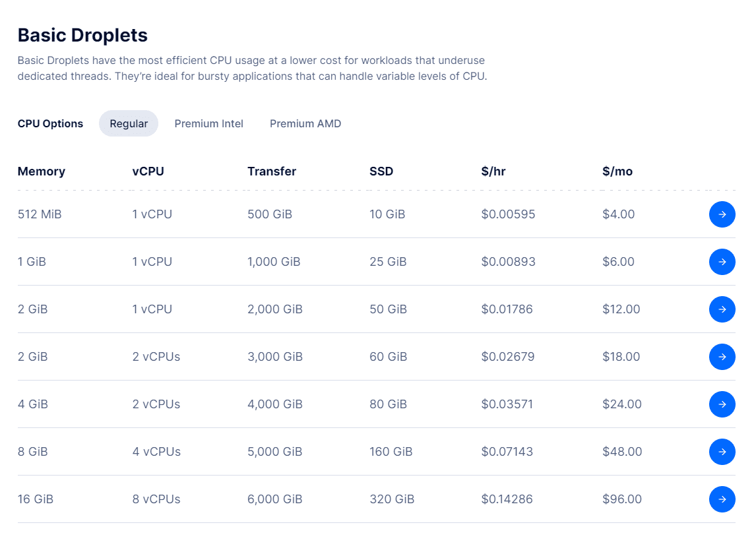Select arrow for 2 vCPUs 60 GiB plan
The image size is (756, 556).
coord(722,357)
